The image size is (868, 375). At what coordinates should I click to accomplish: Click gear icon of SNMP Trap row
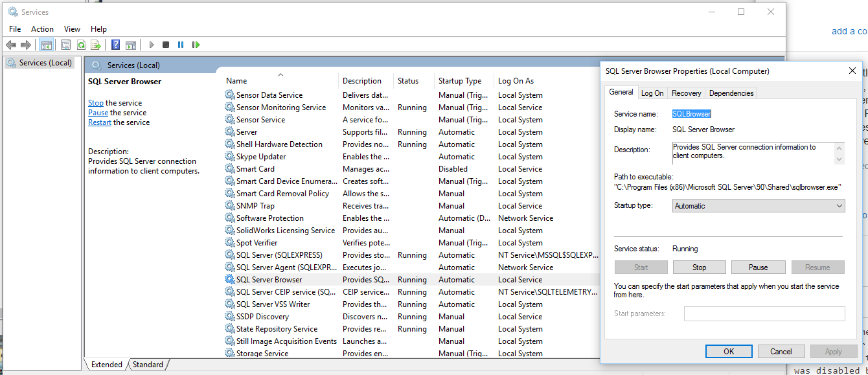tap(230, 206)
